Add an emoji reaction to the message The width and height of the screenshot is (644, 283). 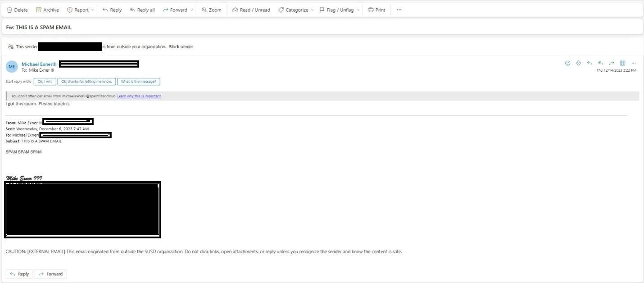(567, 63)
